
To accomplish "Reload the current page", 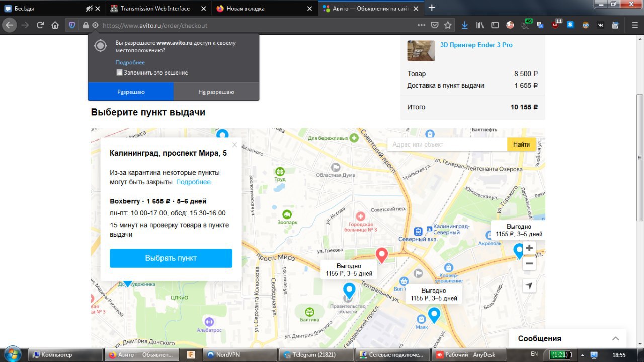I will click(x=40, y=25).
